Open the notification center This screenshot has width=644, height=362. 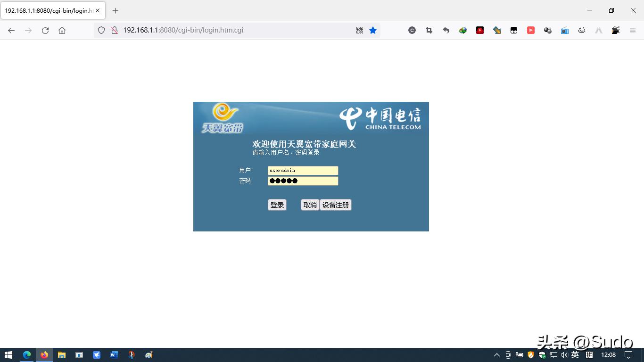(629, 354)
